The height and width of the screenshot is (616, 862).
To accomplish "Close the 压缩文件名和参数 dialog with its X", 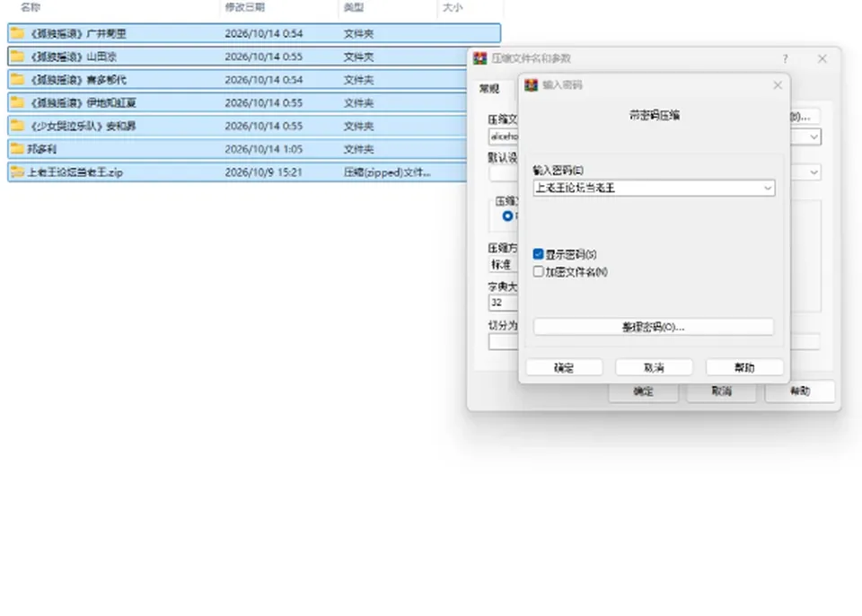I will click(x=822, y=58).
